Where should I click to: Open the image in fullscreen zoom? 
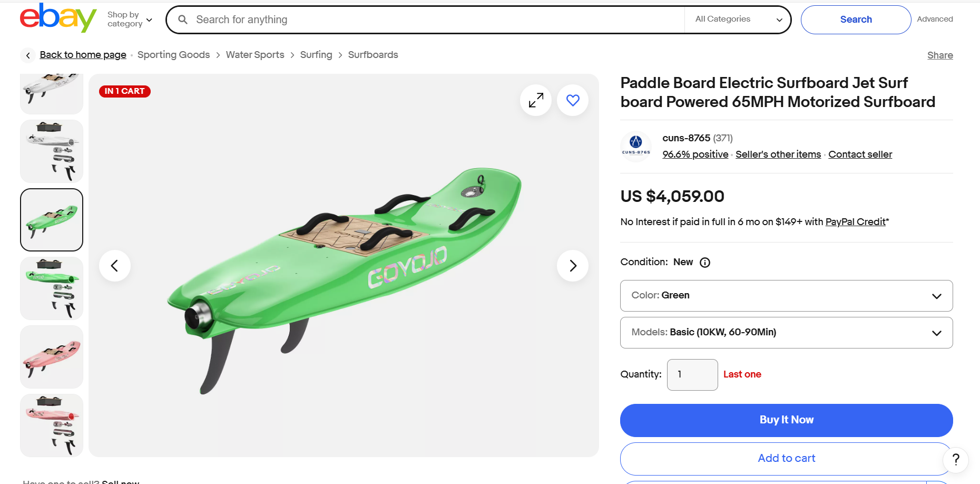click(x=535, y=100)
